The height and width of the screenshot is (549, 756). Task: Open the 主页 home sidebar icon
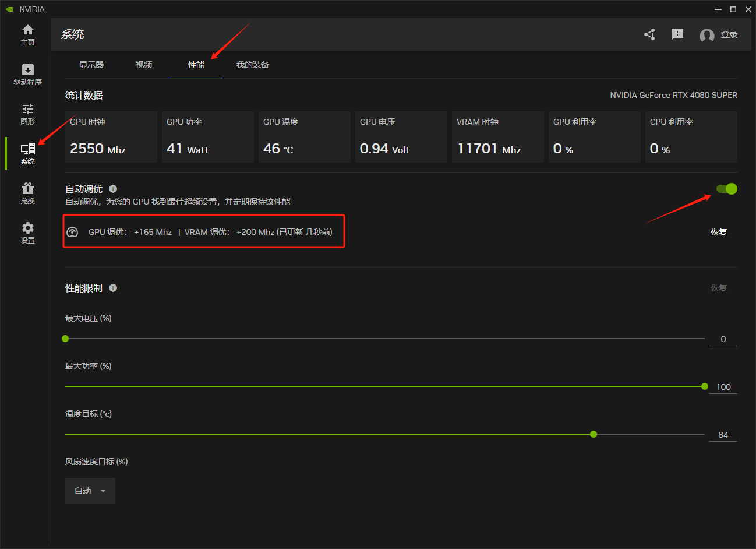pyautogui.click(x=27, y=35)
